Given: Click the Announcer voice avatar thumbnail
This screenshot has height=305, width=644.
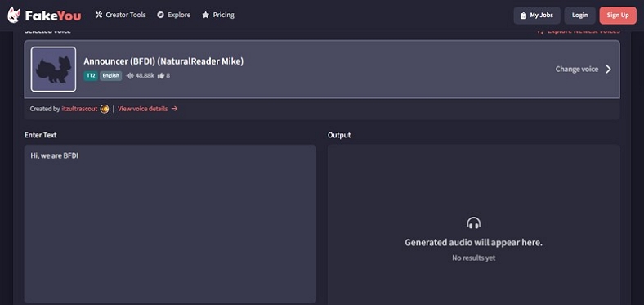Looking at the screenshot, I should (53, 69).
